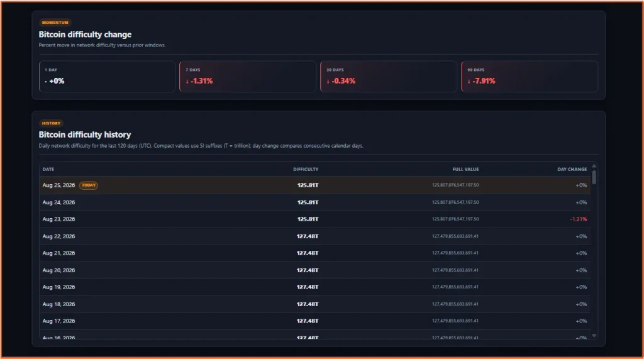
Task: Click 127.48T difficulty in Aug 22 row
Action: pyautogui.click(x=307, y=236)
